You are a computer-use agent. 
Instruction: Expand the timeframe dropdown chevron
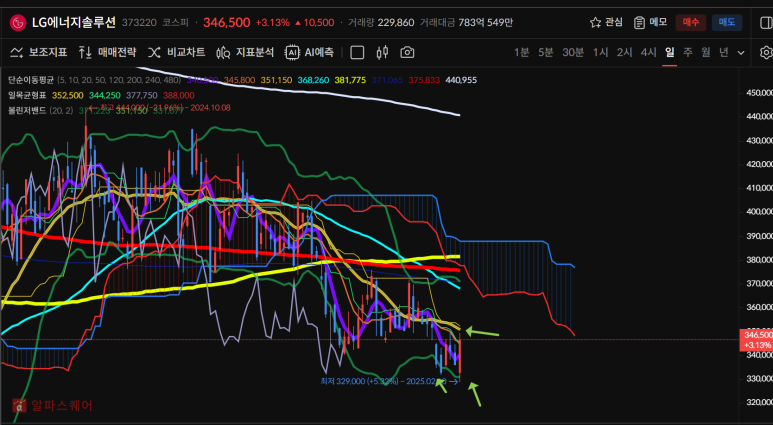point(741,53)
